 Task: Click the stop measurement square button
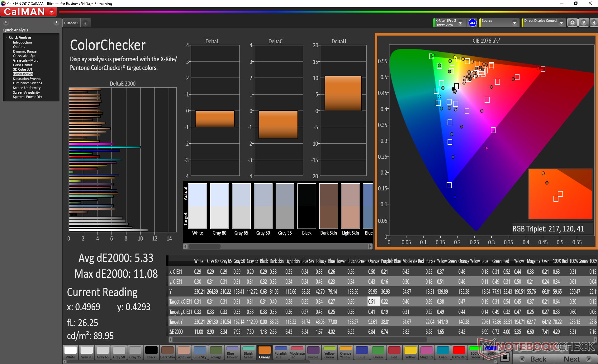(x=505, y=357)
